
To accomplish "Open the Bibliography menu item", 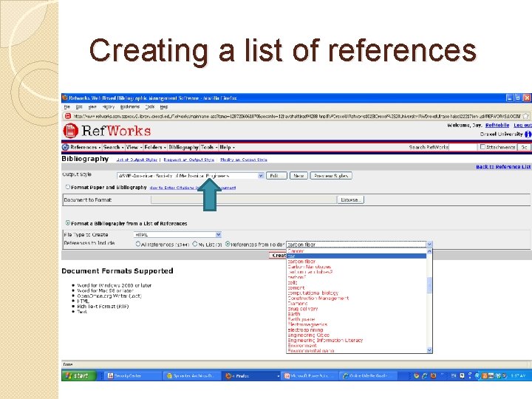I will (x=183, y=147).
